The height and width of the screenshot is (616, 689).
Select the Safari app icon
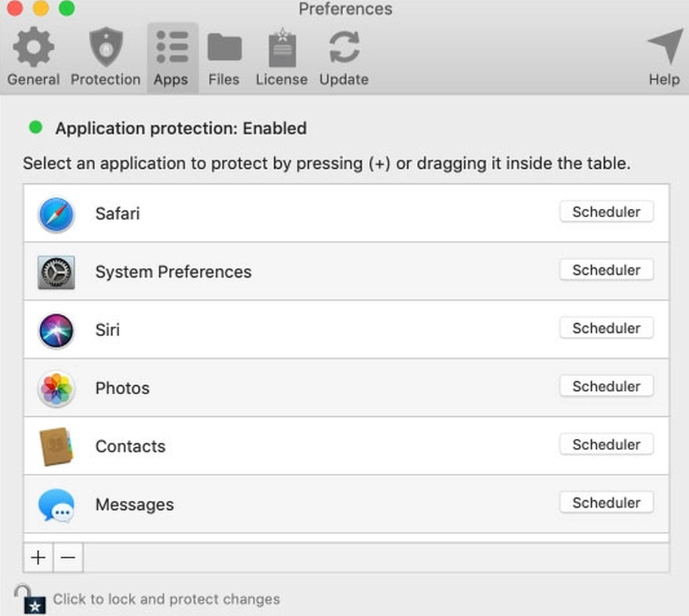point(56,214)
